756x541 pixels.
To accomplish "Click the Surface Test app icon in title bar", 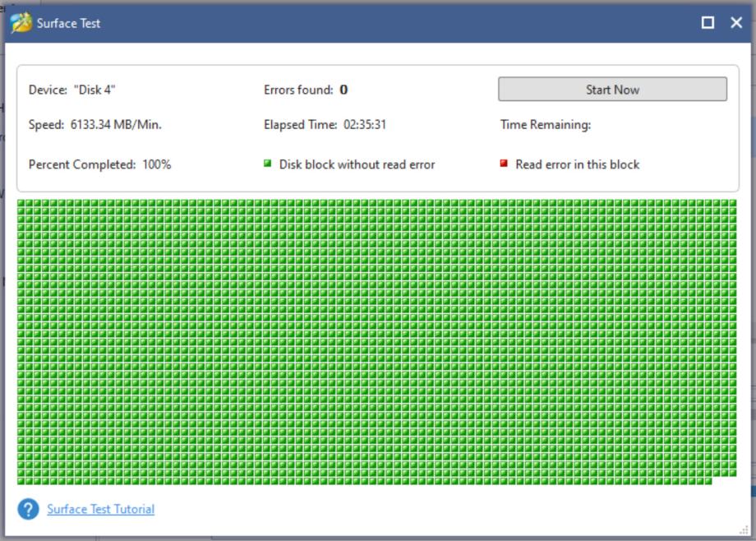I will [x=21, y=23].
